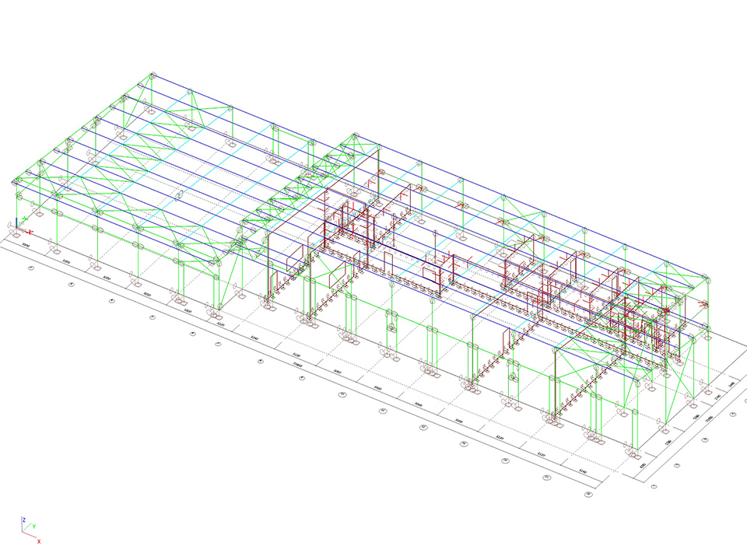The image size is (747, 560).
Task: Click the roof apex of the tall central frame
Action: pos(356,135)
